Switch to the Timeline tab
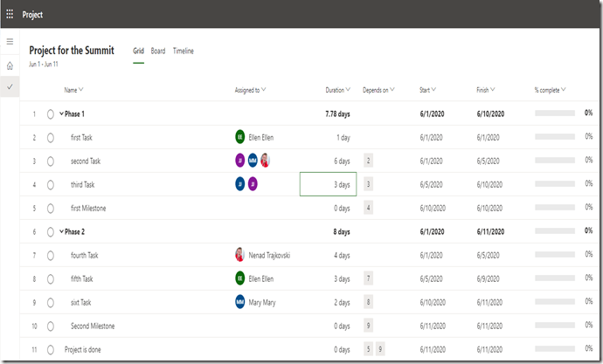The width and height of the screenshot is (603, 364). (184, 51)
